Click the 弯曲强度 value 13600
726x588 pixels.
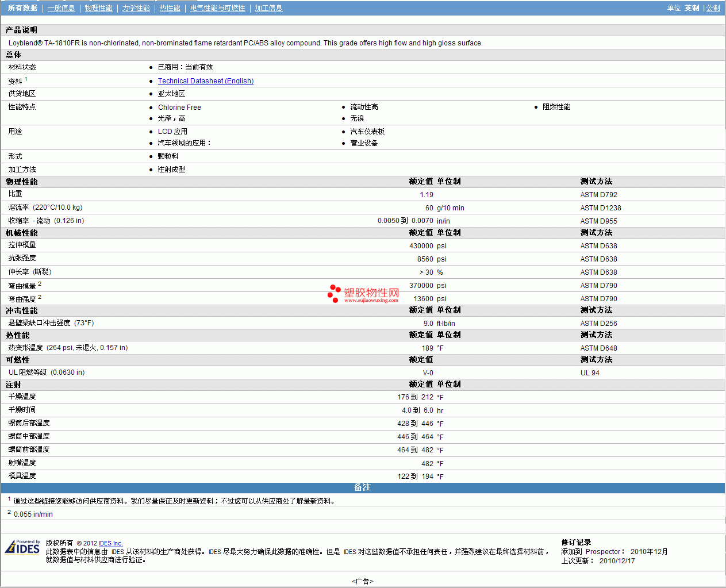[424, 299]
